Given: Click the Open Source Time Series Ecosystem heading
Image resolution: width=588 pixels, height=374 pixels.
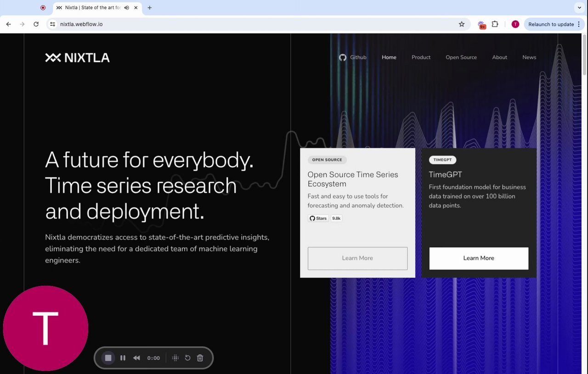Looking at the screenshot, I should point(353,179).
